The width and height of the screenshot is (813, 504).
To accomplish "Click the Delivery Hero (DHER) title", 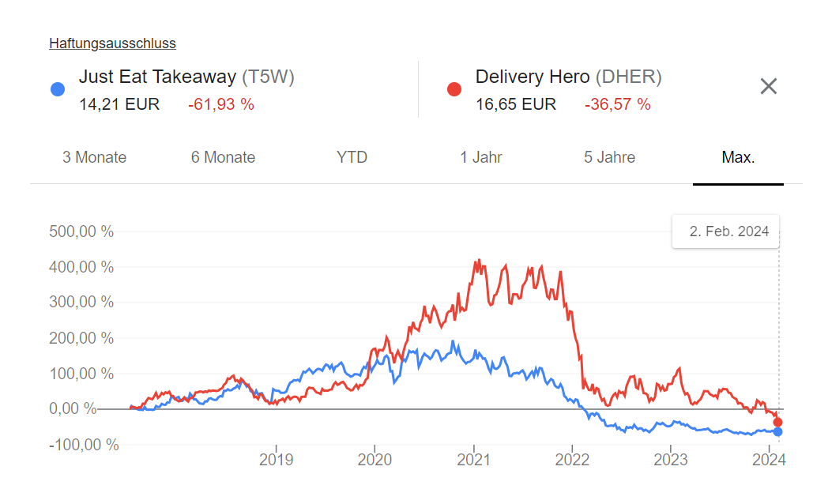I will (568, 77).
